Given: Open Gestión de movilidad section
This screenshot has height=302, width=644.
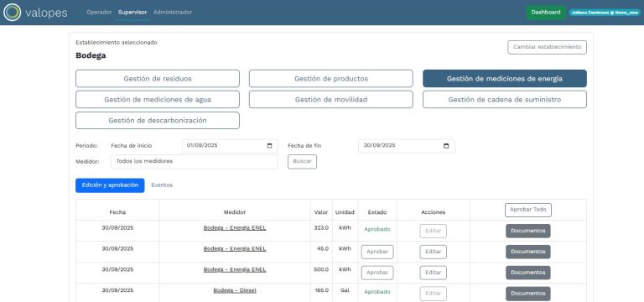Looking at the screenshot, I should click(x=331, y=100).
